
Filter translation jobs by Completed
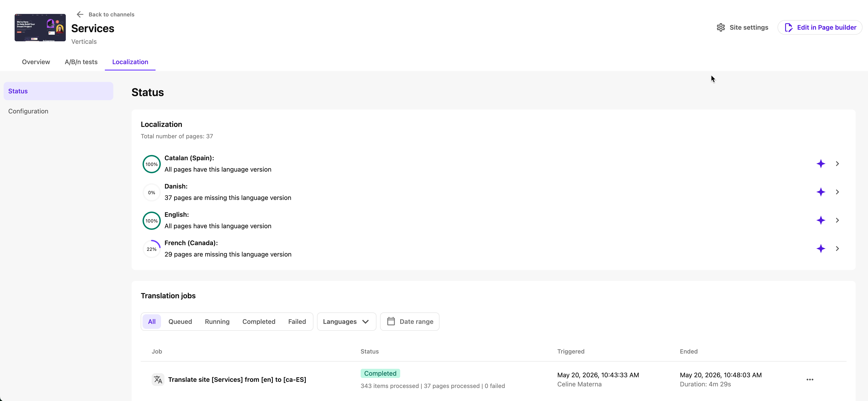259,322
